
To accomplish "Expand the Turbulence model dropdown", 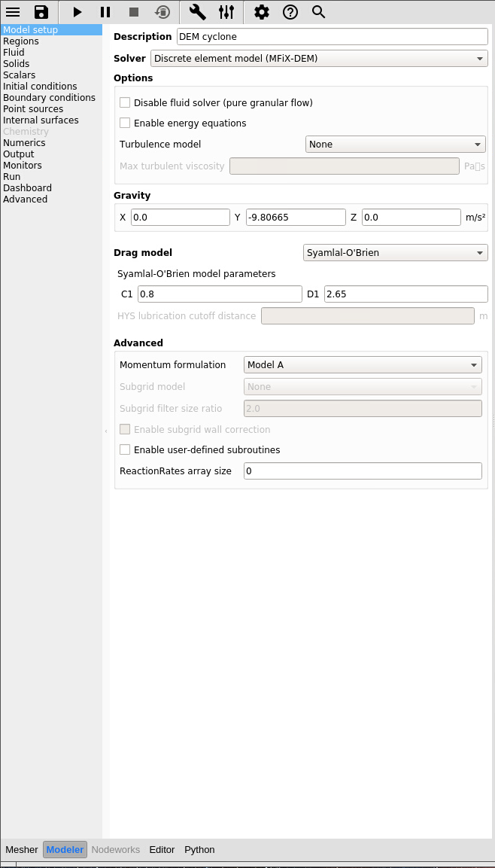I will (396, 144).
